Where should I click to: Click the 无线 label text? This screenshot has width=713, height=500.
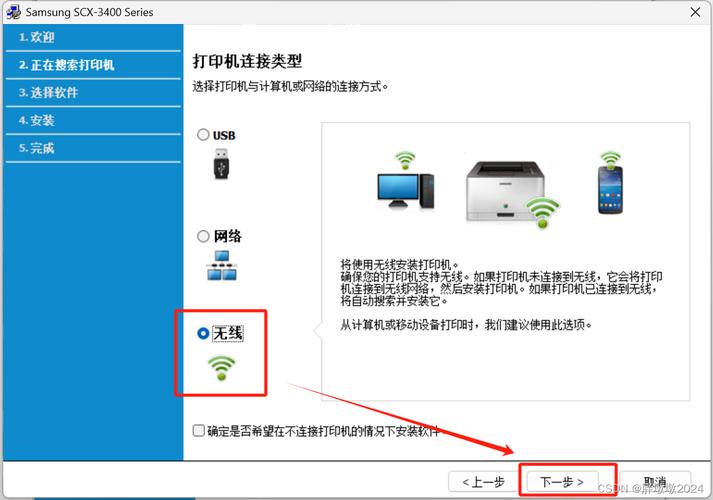pyautogui.click(x=228, y=333)
